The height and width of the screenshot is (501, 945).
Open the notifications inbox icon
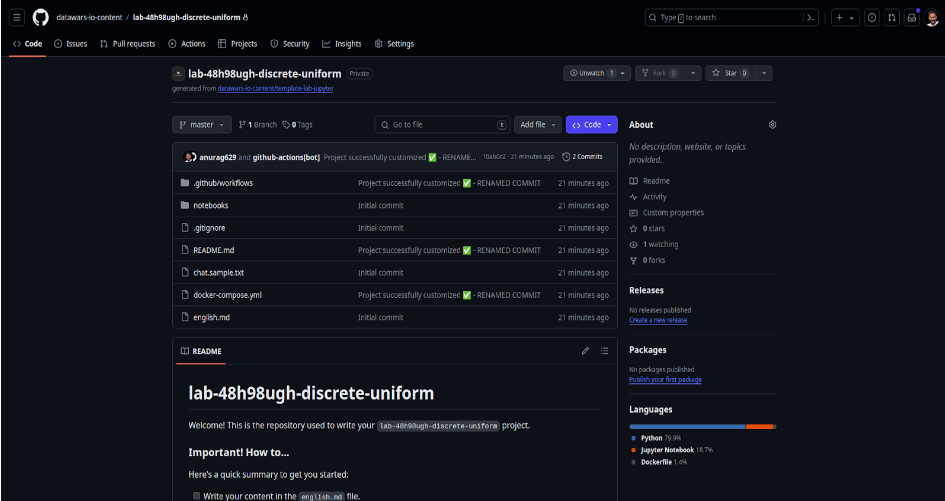(x=912, y=17)
